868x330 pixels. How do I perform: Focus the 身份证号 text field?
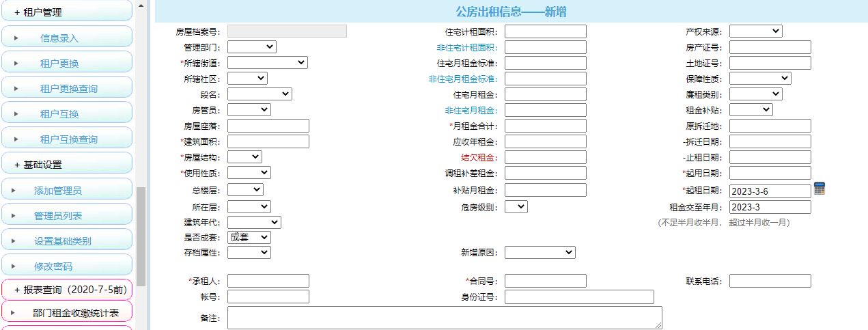coord(579,297)
